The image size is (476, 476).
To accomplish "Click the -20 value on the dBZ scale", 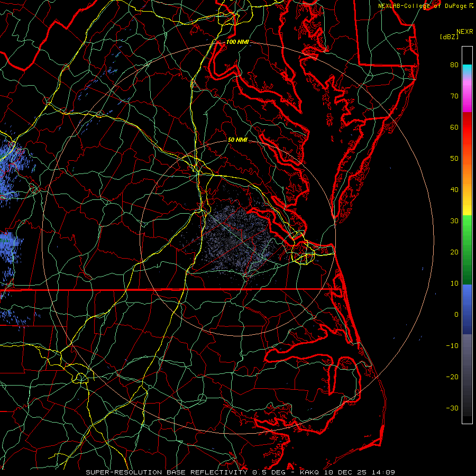I will point(452,377).
